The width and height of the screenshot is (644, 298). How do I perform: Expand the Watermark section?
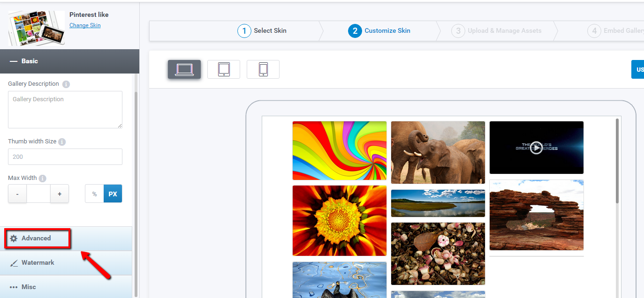pos(38,263)
